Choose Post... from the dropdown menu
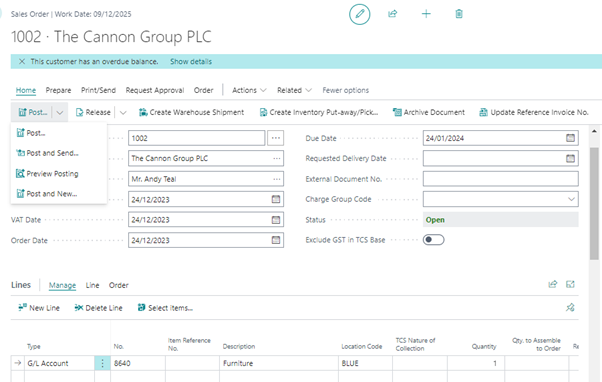The width and height of the screenshot is (602, 382). coord(58,133)
